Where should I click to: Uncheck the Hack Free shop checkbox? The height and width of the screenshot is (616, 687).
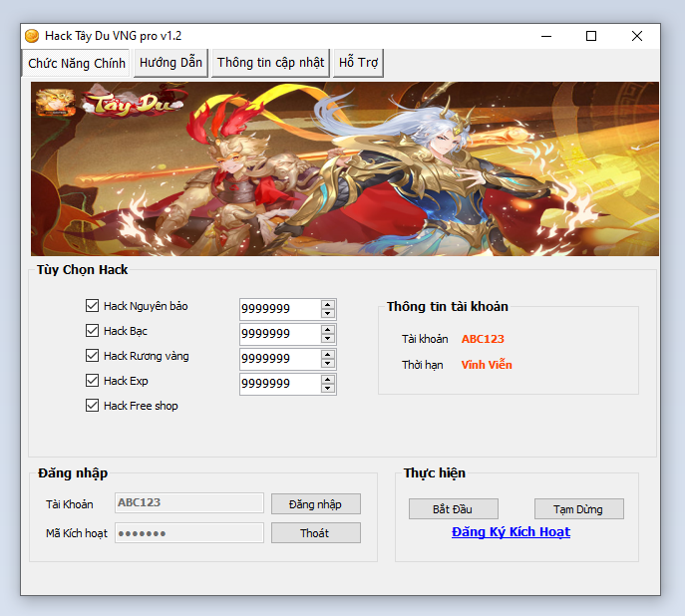click(x=93, y=406)
